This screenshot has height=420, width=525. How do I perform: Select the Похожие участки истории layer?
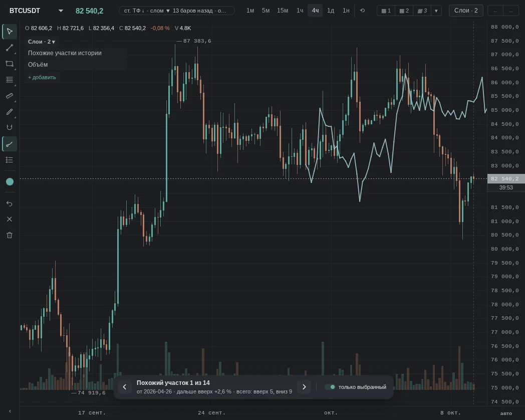[76, 53]
